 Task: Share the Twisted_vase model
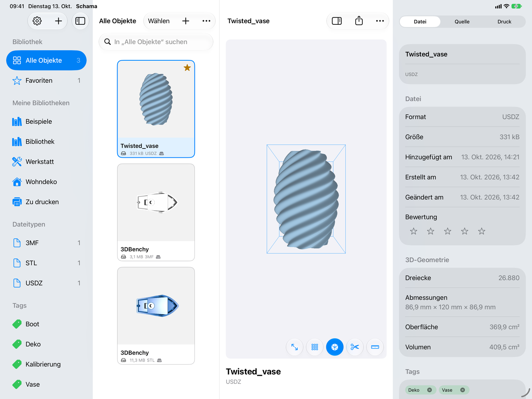coord(359,20)
